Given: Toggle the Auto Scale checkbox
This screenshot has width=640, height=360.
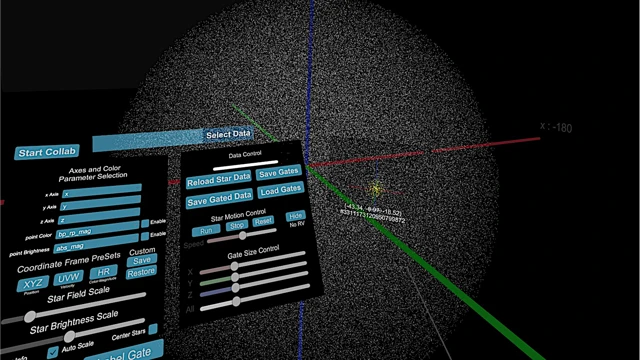Looking at the screenshot, I should [x=53, y=352].
